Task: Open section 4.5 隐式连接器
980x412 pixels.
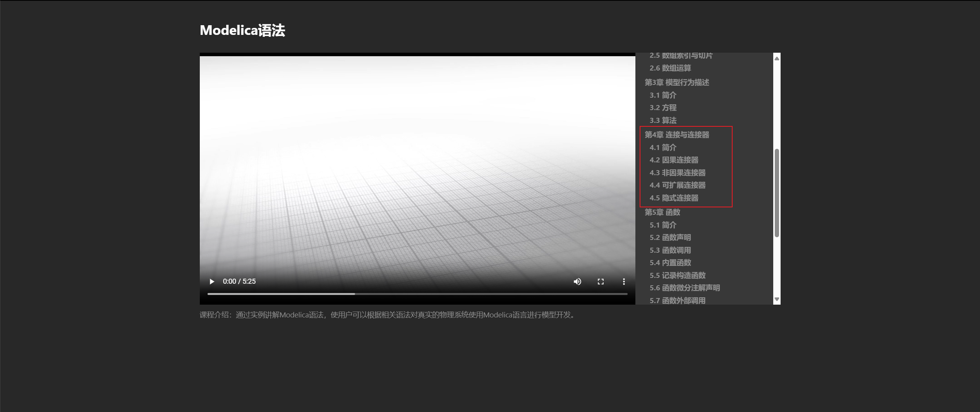Action: (x=674, y=198)
